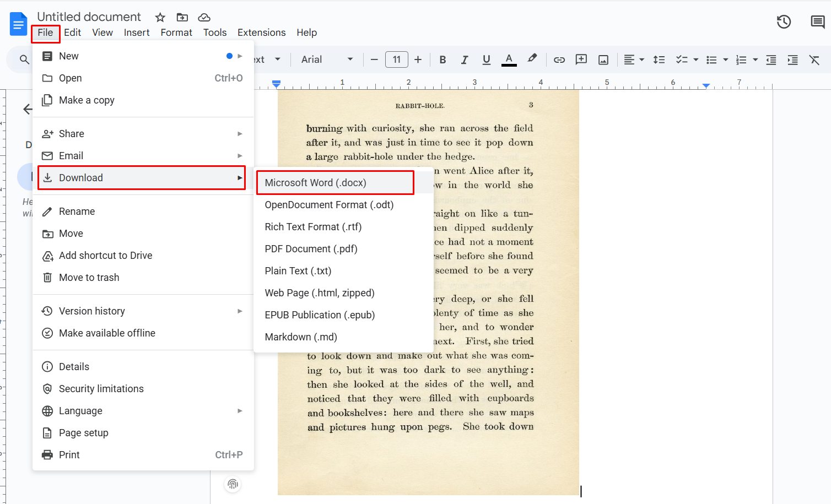The height and width of the screenshot is (504, 831).
Task: Open Page setup
Action: click(x=143, y=433)
